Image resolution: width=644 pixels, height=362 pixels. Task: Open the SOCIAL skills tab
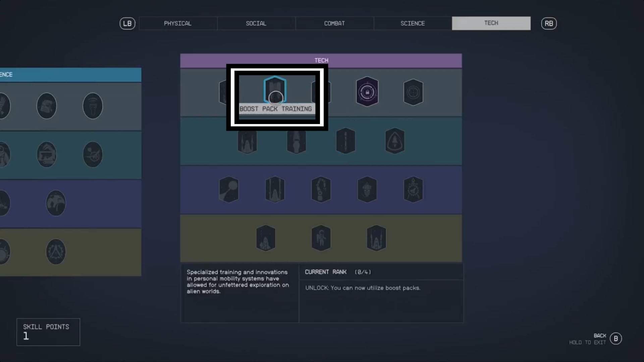tap(256, 23)
